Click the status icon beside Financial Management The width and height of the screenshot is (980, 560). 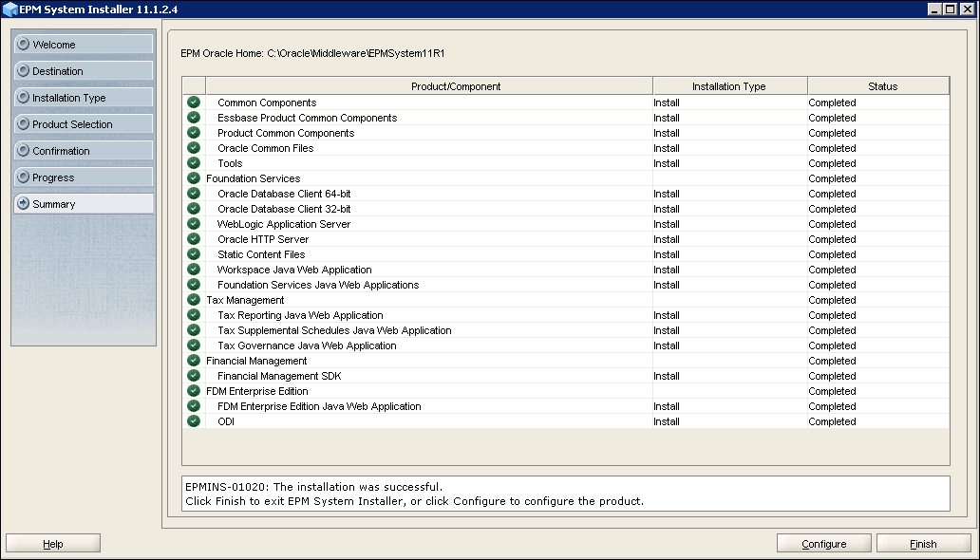point(194,361)
